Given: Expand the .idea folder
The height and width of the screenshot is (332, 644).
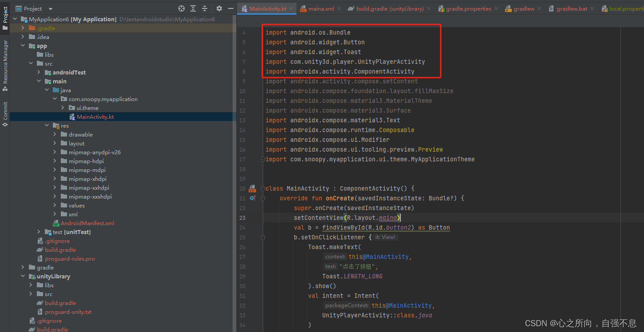Looking at the screenshot, I should point(23,37).
